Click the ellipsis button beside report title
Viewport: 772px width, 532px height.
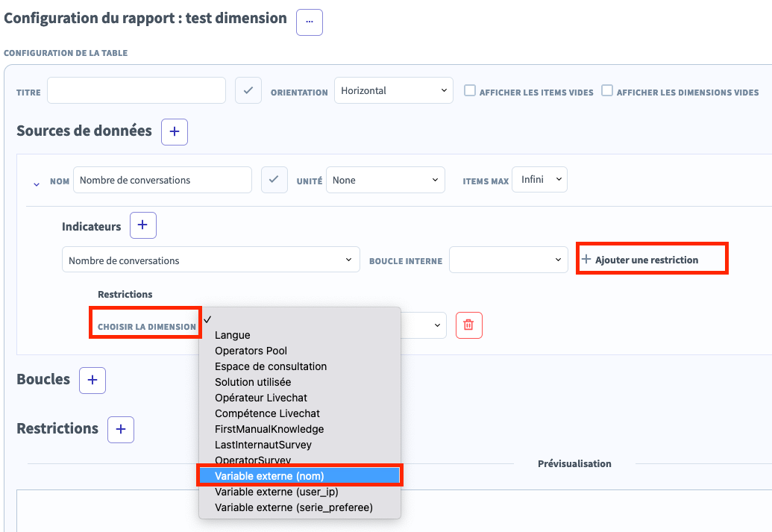[310, 22]
